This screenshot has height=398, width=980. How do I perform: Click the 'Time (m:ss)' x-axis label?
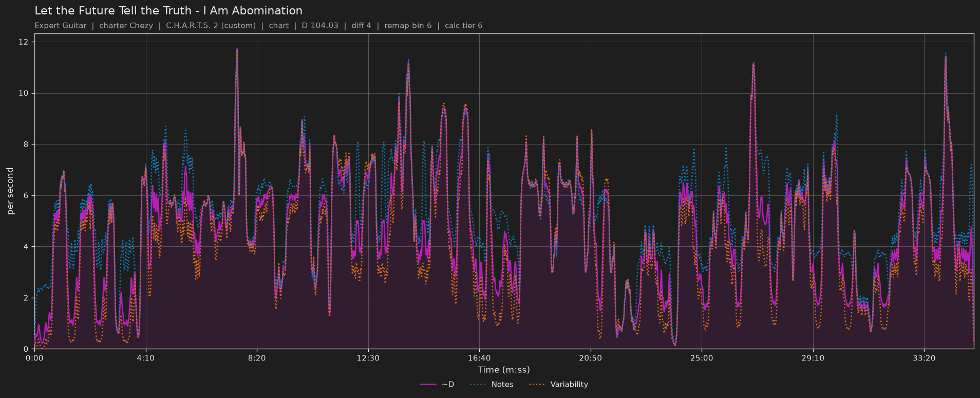click(504, 370)
